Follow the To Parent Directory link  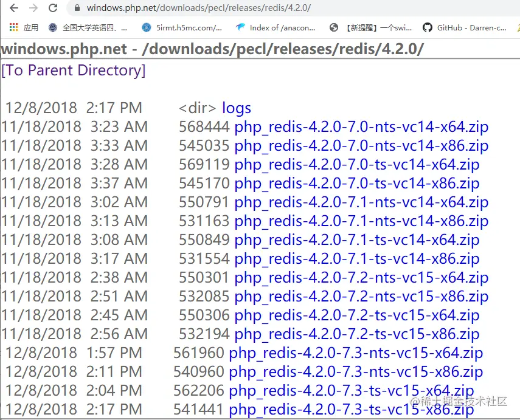point(74,71)
